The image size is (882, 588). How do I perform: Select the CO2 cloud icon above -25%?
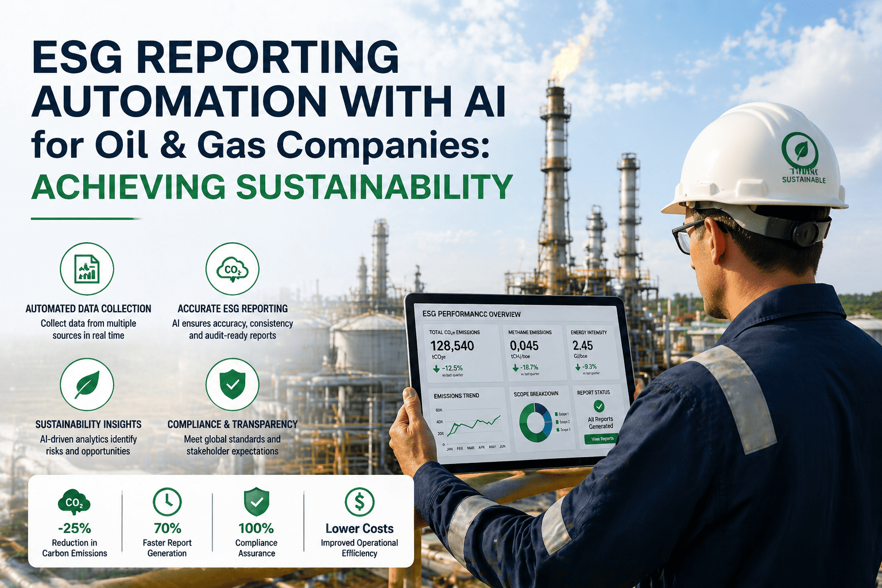[x=73, y=502]
